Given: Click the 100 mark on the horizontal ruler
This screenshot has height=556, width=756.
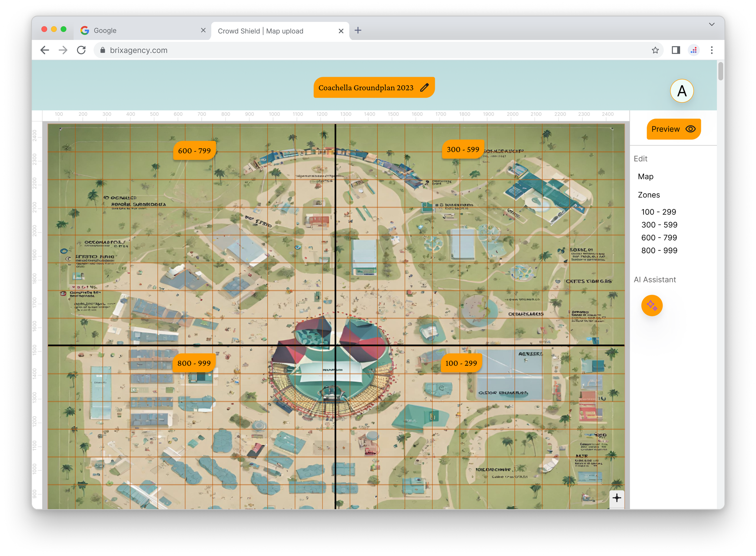Looking at the screenshot, I should (x=59, y=114).
